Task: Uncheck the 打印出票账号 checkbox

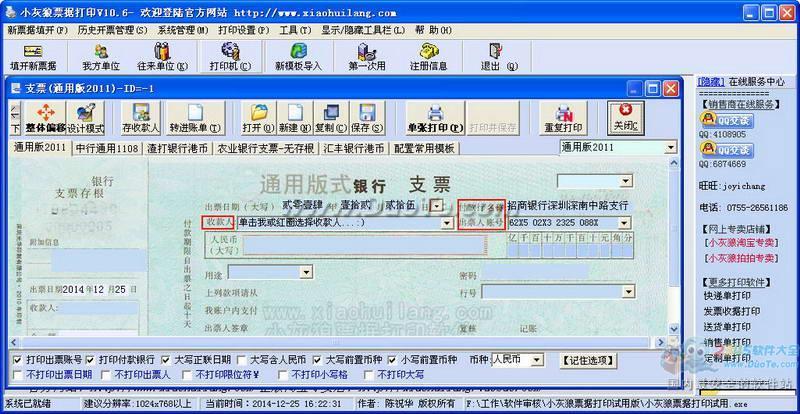Action: [x=18, y=359]
